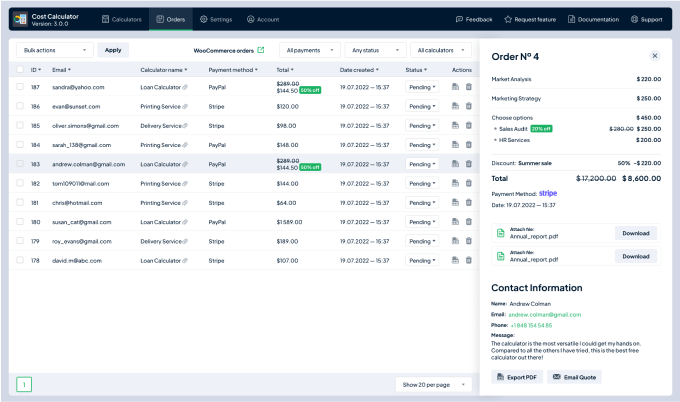Delete order 187 using its trash icon
Screen dimensions: 680x402
tap(468, 87)
